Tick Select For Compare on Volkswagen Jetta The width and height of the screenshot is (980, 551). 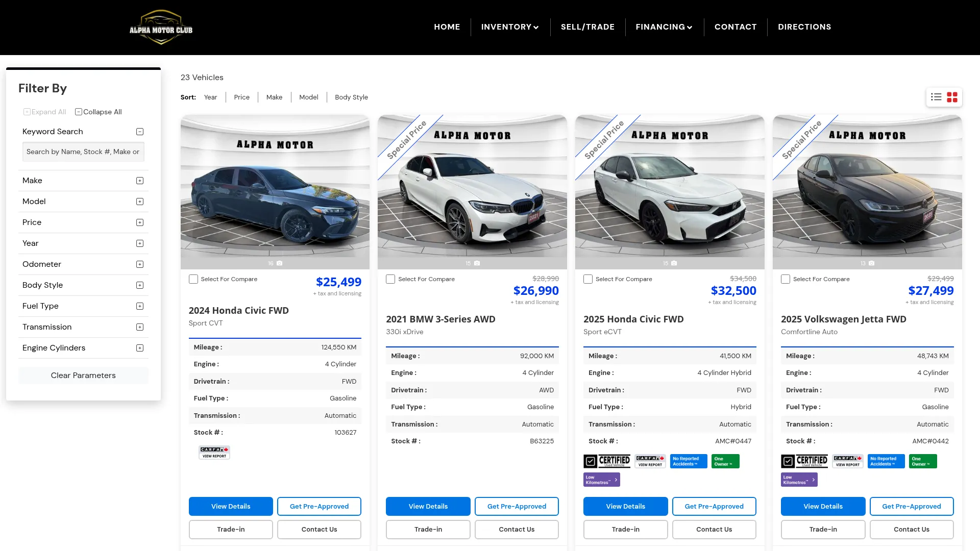pyautogui.click(x=786, y=279)
